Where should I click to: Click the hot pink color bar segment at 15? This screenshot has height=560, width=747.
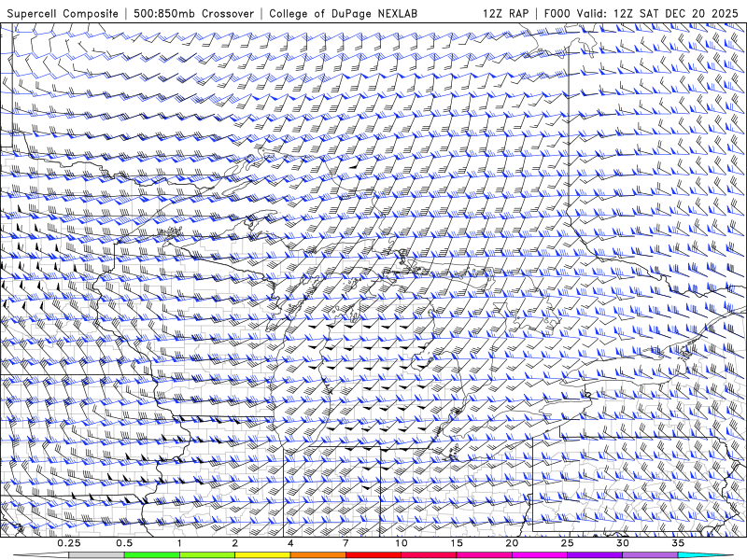(484, 555)
